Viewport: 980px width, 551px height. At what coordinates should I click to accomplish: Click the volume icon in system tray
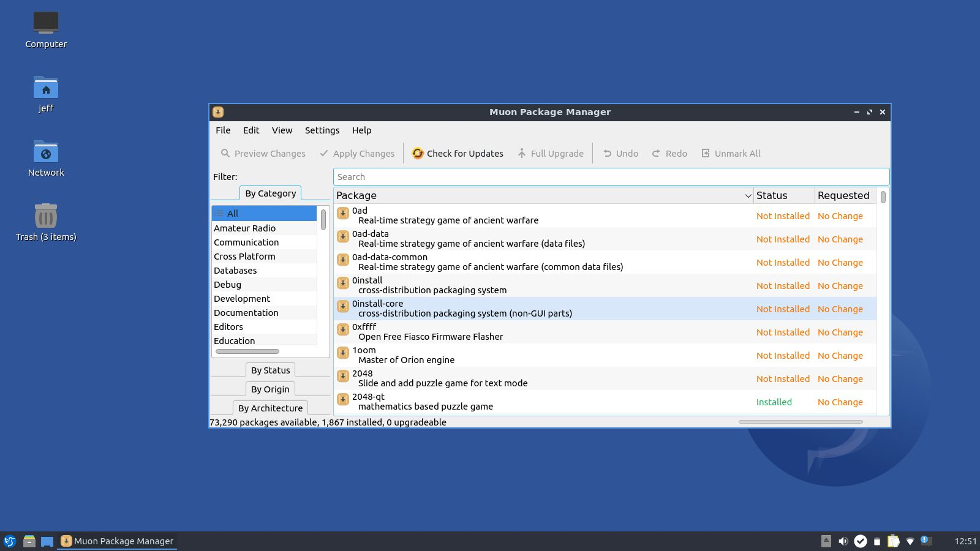843,541
